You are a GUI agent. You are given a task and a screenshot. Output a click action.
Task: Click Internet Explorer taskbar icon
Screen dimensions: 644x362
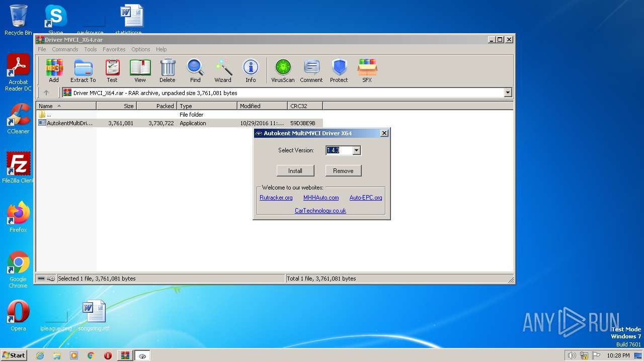coord(40,355)
